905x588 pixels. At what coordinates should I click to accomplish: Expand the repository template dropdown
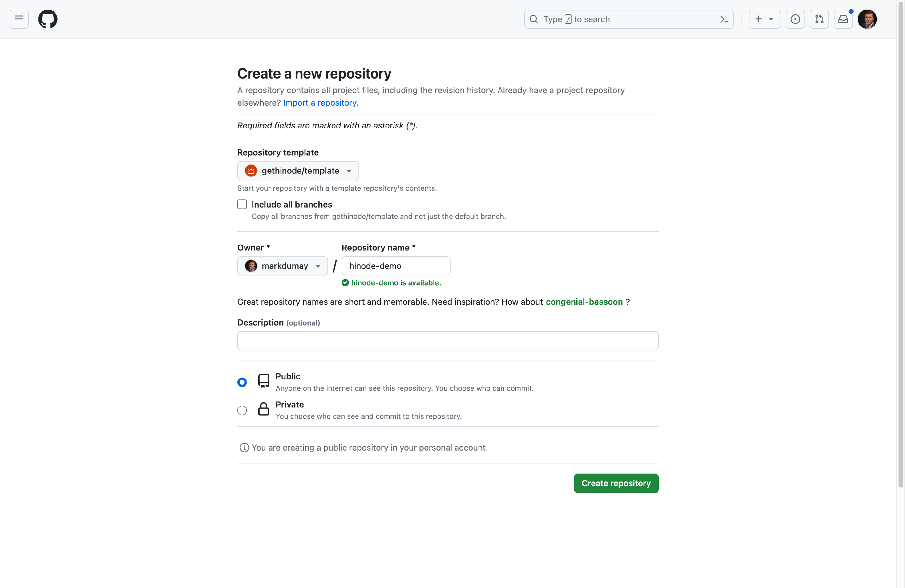point(298,170)
